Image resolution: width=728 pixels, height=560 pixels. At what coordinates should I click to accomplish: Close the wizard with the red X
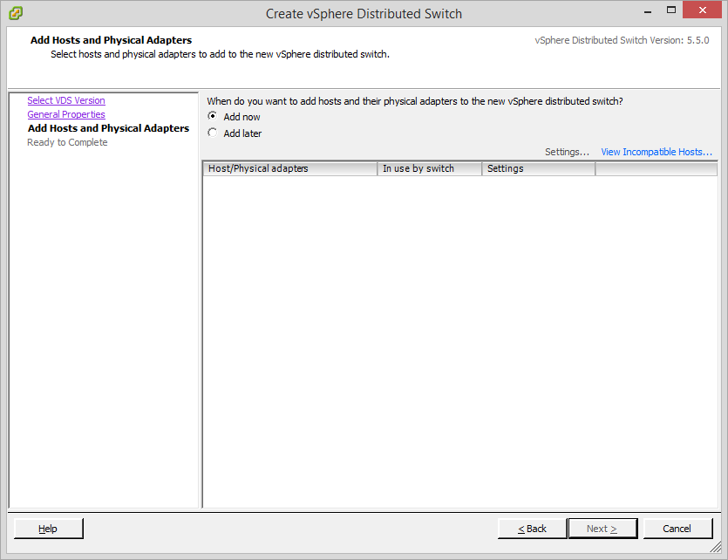click(704, 11)
